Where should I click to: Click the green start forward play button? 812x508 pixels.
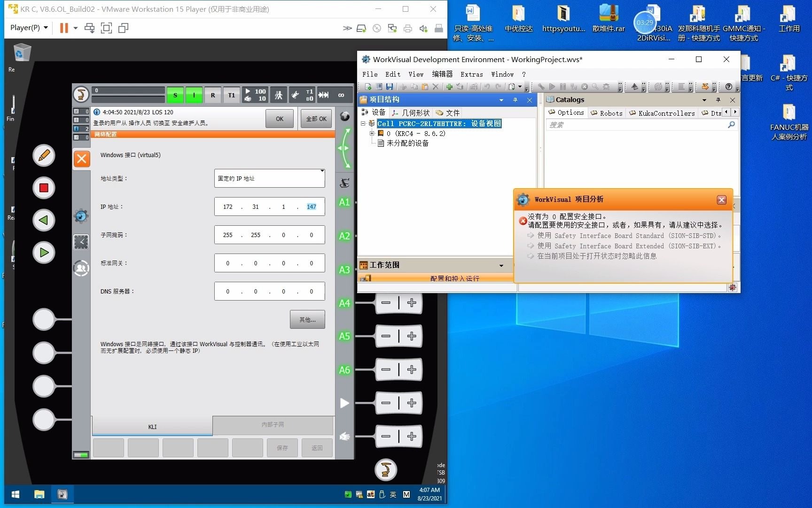tap(44, 253)
